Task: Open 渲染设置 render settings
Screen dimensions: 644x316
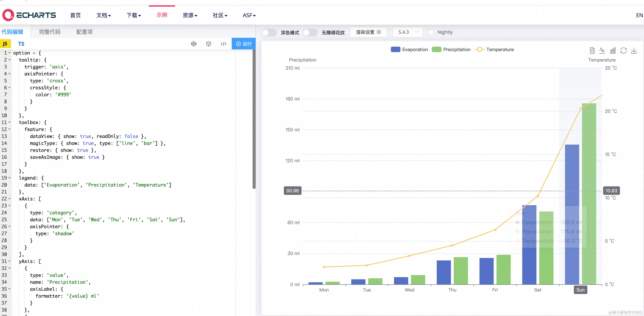Action: 368,32
